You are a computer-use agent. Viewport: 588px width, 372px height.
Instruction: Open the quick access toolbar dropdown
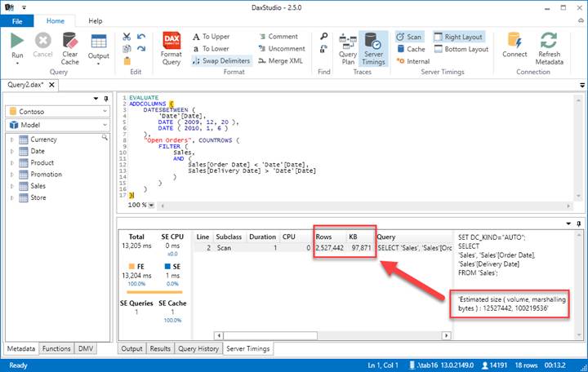click(24, 7)
